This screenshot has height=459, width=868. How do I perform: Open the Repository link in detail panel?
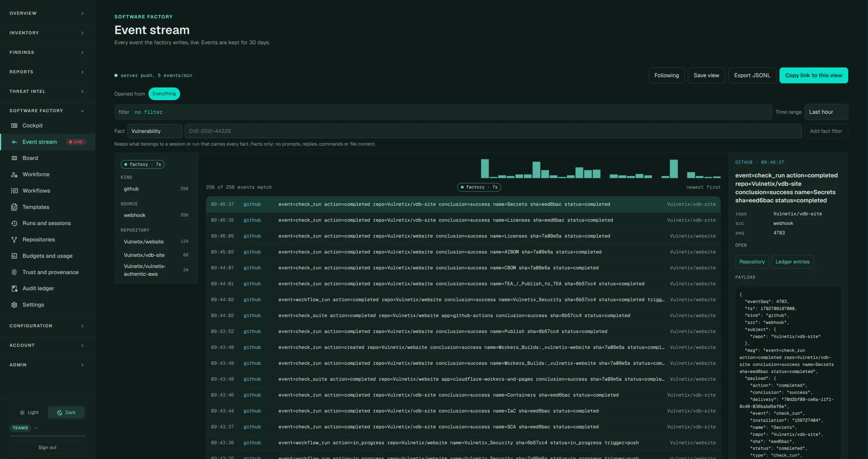coord(752,262)
